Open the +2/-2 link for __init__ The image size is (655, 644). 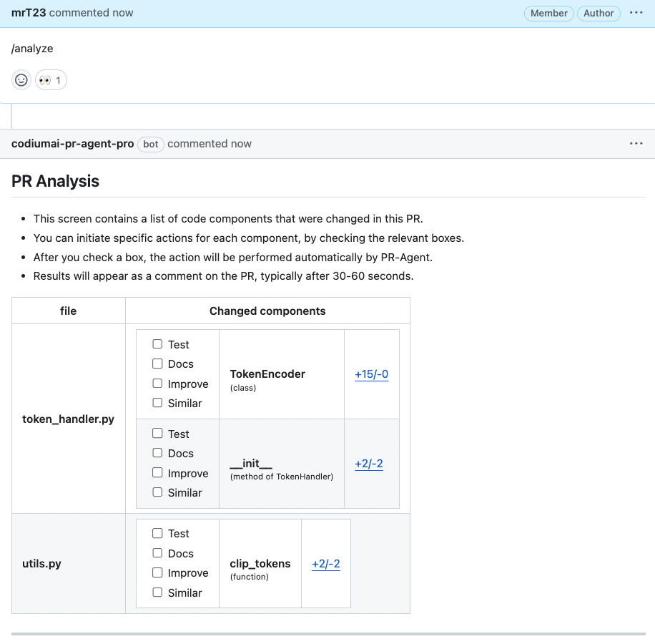[x=368, y=464]
